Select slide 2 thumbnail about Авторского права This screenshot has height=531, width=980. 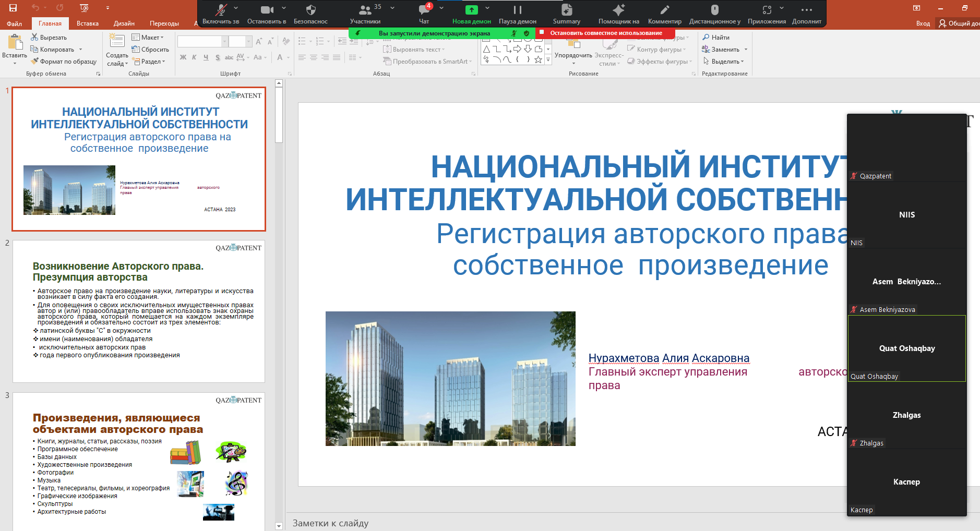click(x=138, y=311)
